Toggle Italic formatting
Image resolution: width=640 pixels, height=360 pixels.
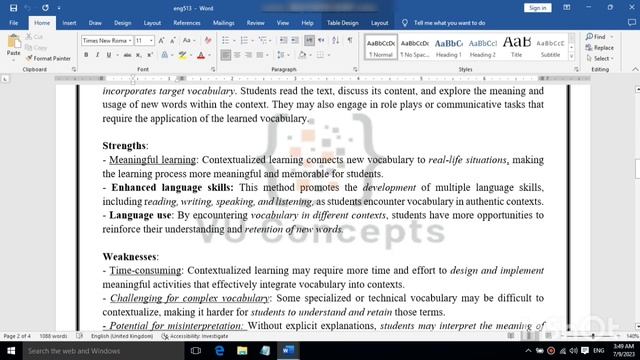97,55
